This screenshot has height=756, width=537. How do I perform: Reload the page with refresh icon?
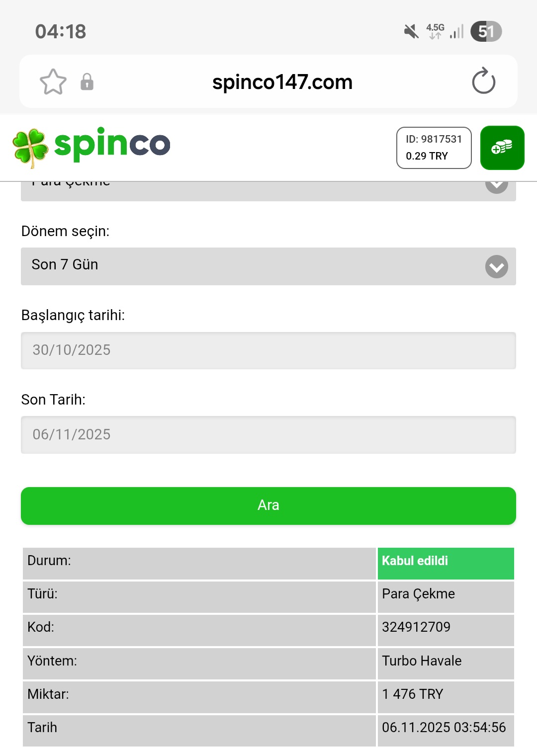pos(483,82)
